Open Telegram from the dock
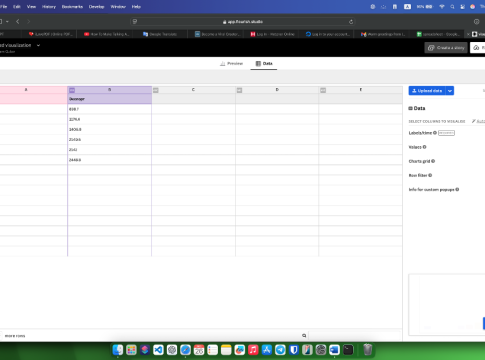The image size is (485, 360). pyautogui.click(x=280, y=350)
